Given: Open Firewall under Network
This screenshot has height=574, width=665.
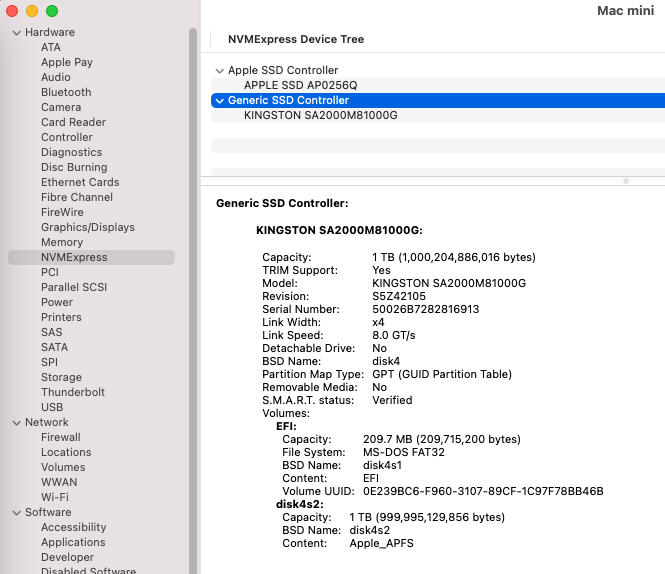Looking at the screenshot, I should [x=61, y=437].
